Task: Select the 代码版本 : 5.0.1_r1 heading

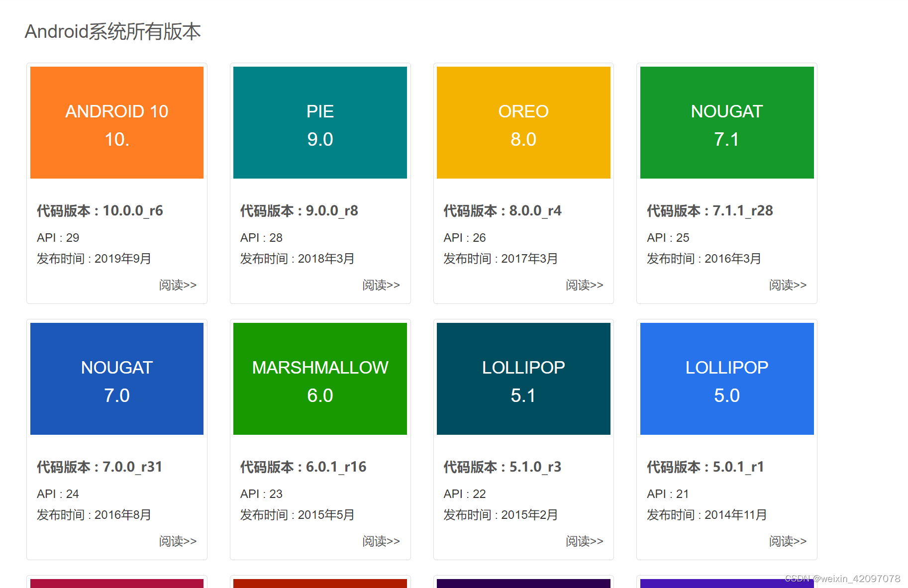Action: coord(706,467)
